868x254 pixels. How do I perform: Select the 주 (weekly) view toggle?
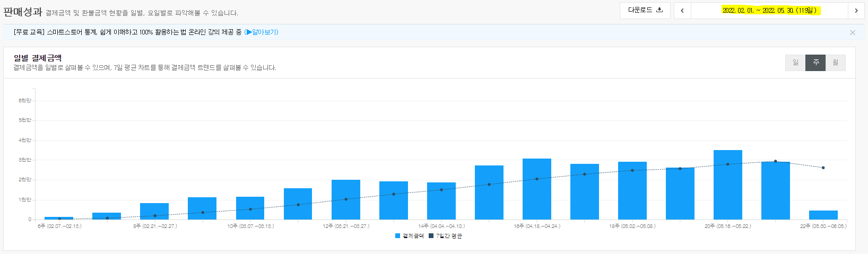(x=815, y=63)
